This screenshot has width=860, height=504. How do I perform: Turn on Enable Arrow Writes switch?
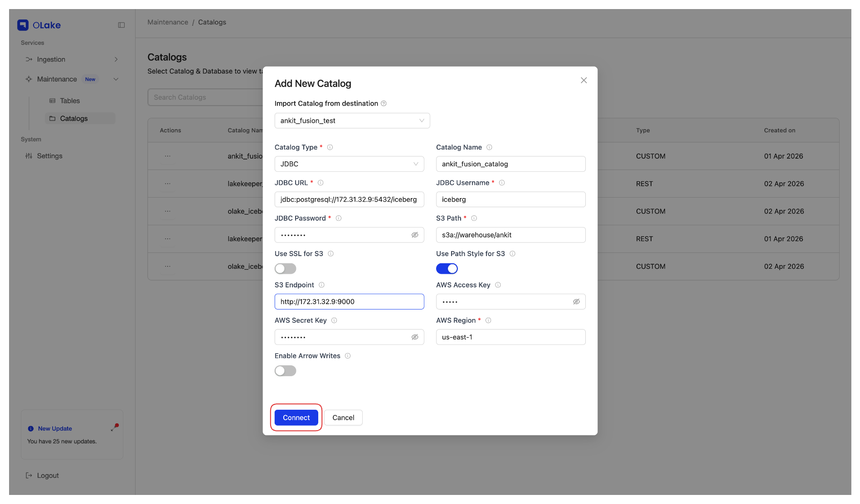(x=285, y=371)
